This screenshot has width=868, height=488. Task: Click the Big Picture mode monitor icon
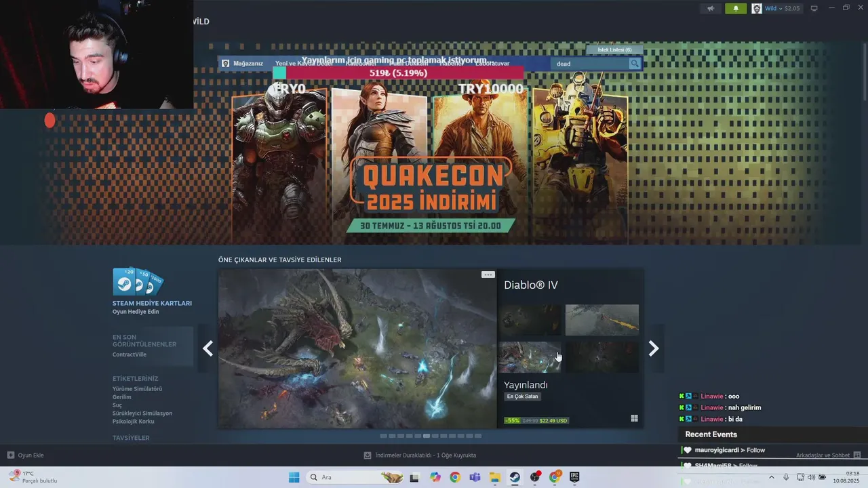click(814, 8)
